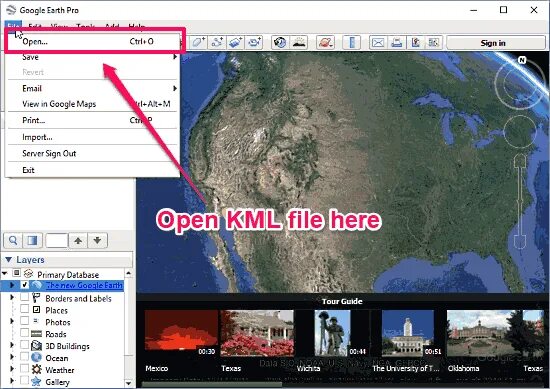Enable the Places layer checkbox
This screenshot has width=550, height=389.
click(x=25, y=309)
